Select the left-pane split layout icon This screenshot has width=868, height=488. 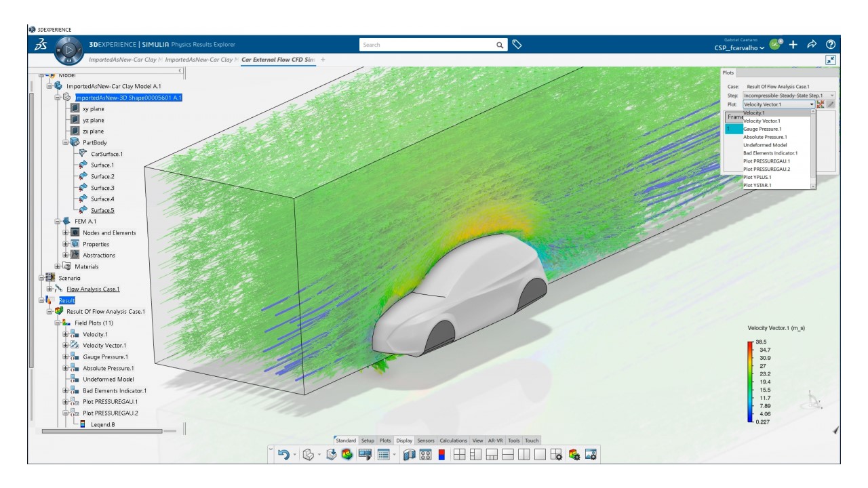coord(475,455)
